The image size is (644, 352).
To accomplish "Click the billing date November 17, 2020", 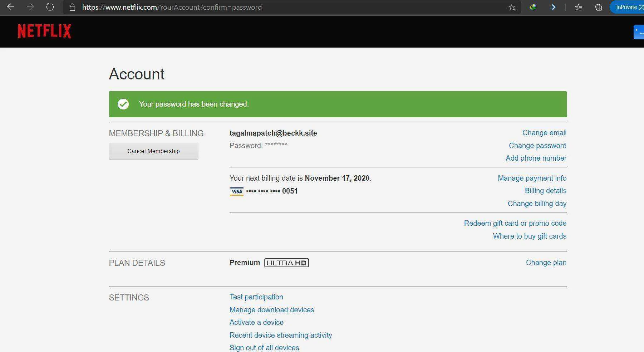I will click(337, 178).
